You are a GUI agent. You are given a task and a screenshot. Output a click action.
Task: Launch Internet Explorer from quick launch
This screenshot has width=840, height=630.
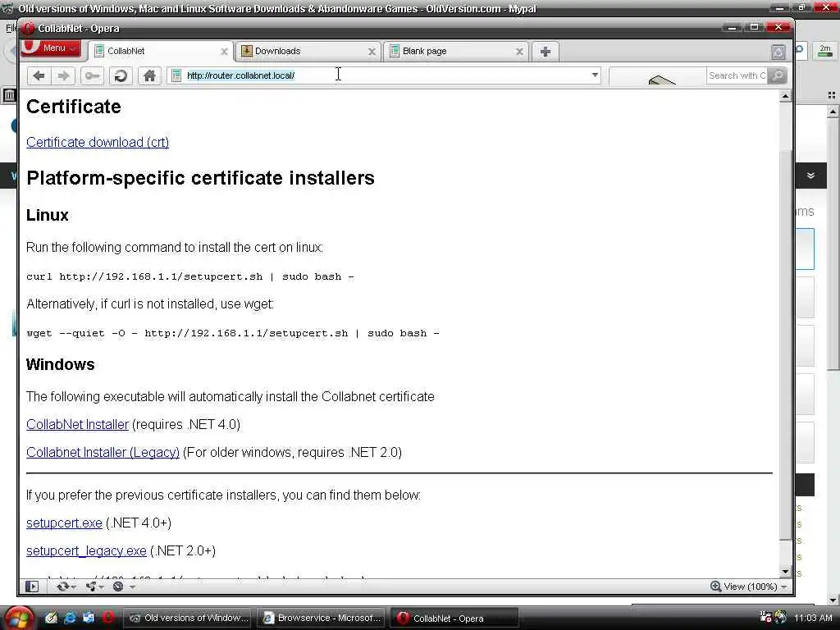tap(70, 618)
